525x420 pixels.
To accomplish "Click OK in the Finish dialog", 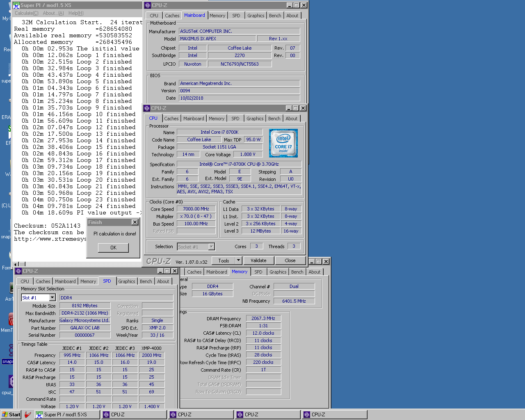I will tap(114, 248).
